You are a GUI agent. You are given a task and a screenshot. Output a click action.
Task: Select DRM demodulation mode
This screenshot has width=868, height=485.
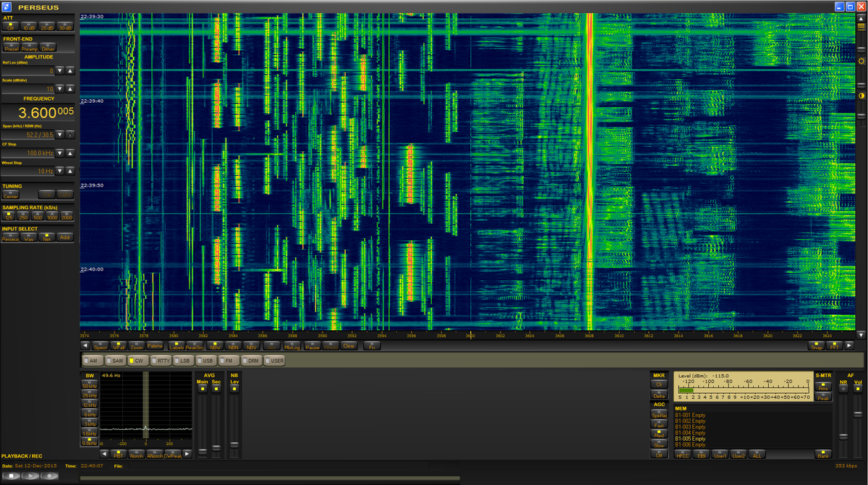(x=251, y=360)
